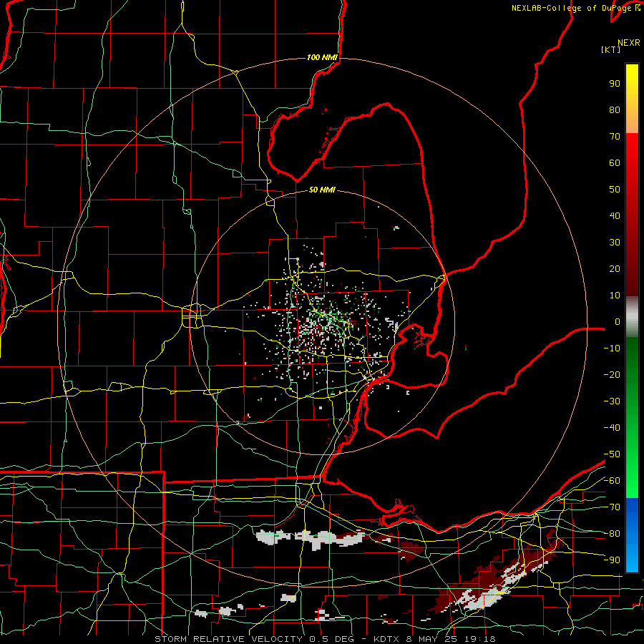
Task: Click the 40 knot label on the scale
Action: (x=615, y=215)
